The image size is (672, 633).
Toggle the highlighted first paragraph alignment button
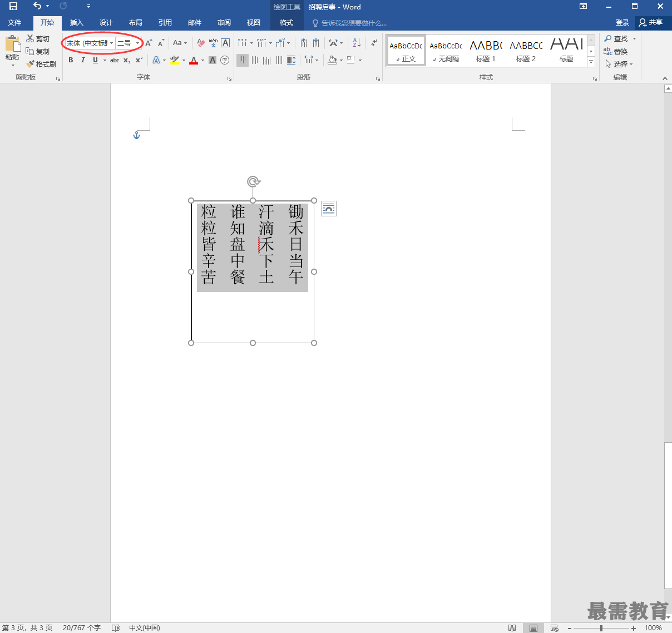(x=243, y=60)
